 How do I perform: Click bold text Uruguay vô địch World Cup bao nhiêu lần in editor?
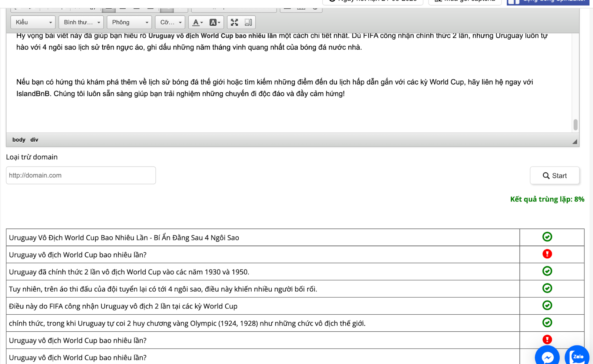(x=213, y=36)
